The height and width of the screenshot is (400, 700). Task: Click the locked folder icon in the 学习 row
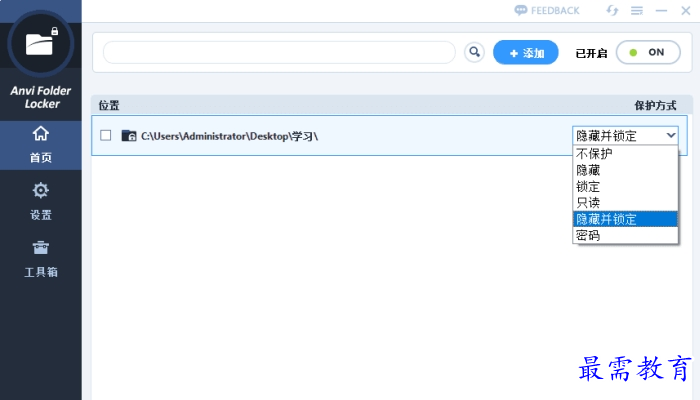(129, 135)
